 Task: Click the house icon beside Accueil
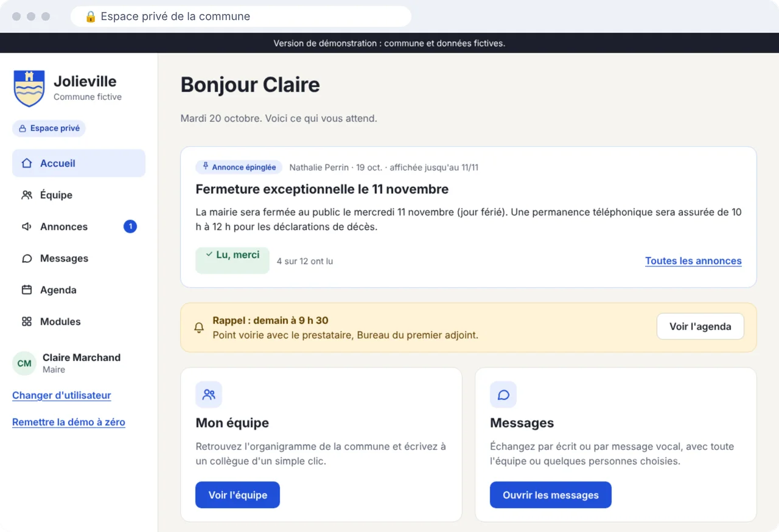click(x=27, y=163)
